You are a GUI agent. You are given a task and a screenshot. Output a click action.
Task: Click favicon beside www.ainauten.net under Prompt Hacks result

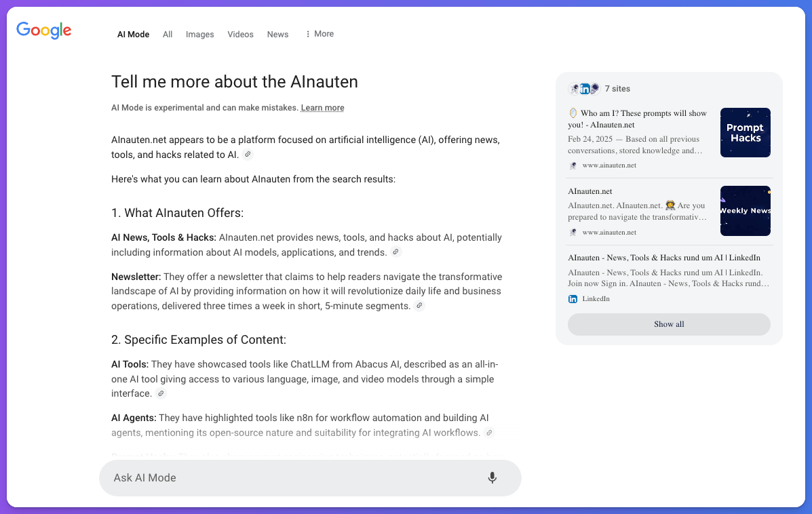(x=573, y=165)
